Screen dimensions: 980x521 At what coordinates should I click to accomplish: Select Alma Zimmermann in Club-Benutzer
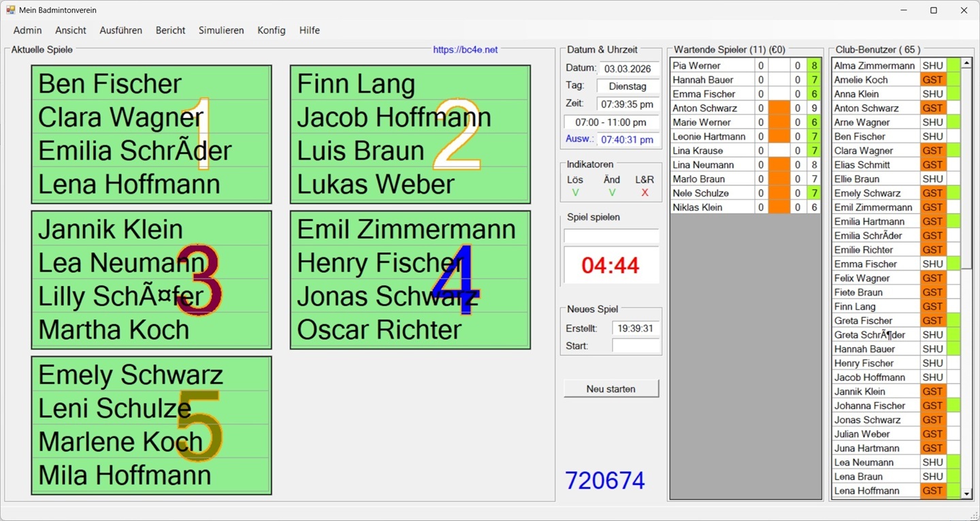tap(876, 65)
